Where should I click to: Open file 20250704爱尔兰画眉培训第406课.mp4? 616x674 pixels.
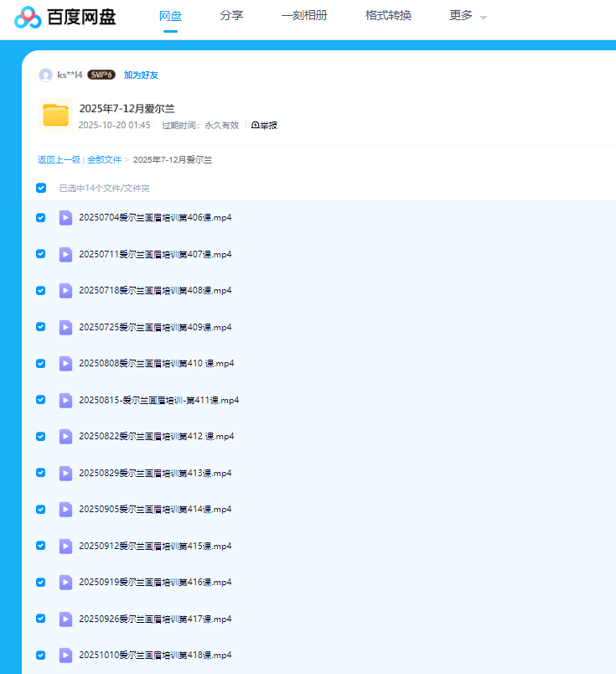tap(155, 217)
